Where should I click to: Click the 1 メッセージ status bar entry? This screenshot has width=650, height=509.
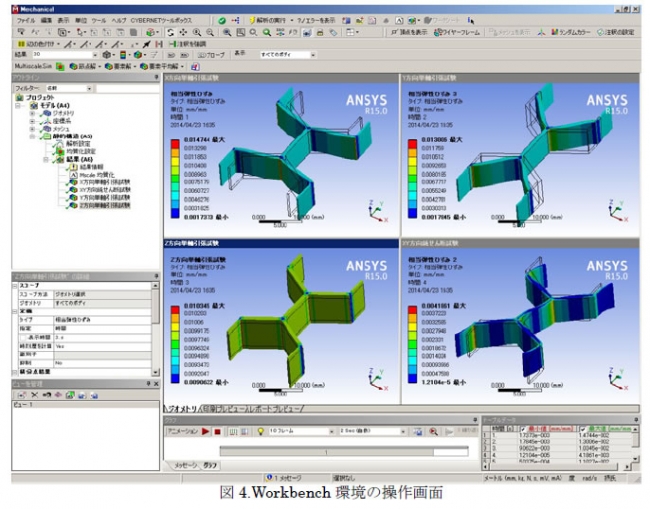(284, 478)
